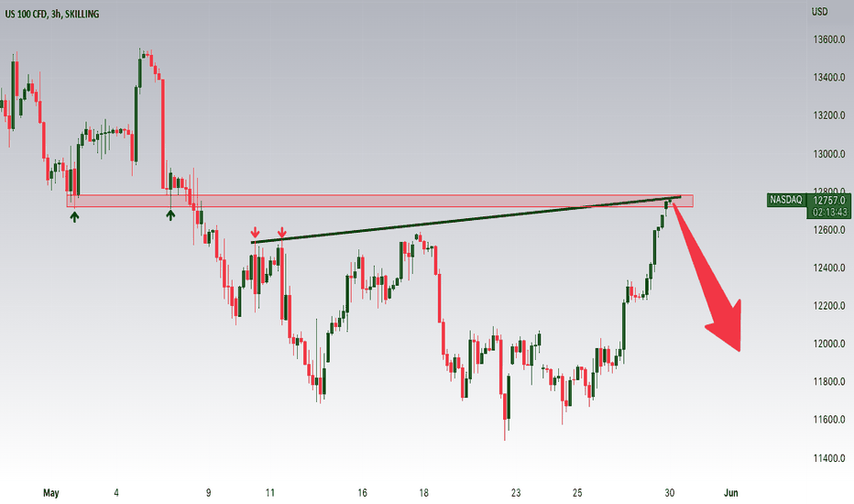Click the 13200.0 price axis label
The width and height of the screenshot is (854, 504).
(x=829, y=115)
